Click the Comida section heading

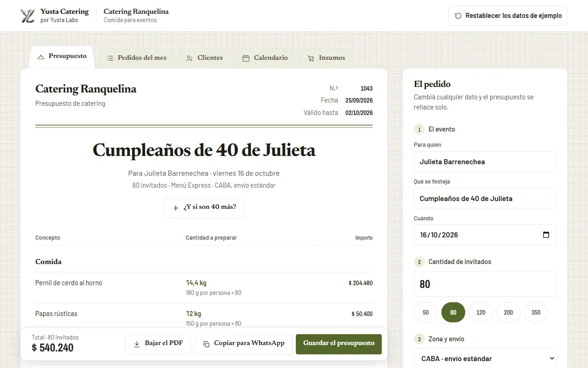(48, 262)
